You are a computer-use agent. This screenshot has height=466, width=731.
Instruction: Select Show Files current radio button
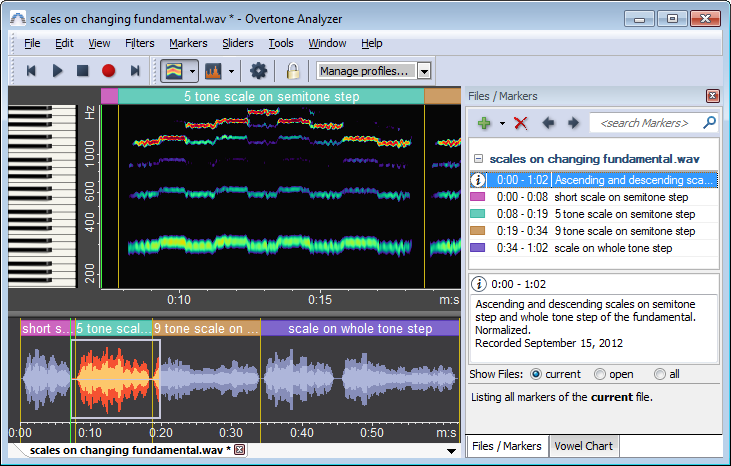536,374
